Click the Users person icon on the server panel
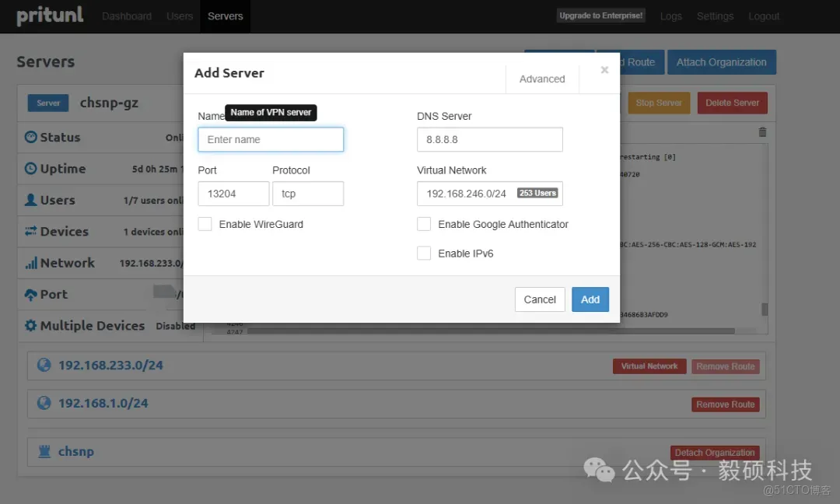 (32, 200)
